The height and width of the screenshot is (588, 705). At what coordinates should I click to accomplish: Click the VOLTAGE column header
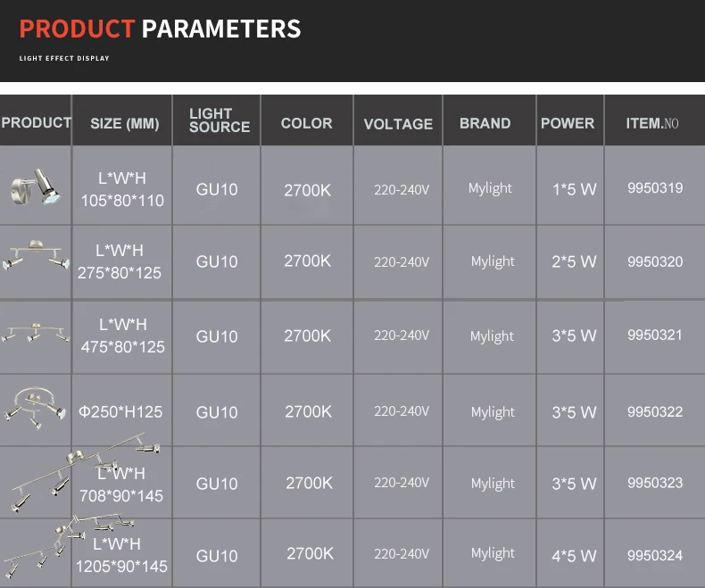398,124
